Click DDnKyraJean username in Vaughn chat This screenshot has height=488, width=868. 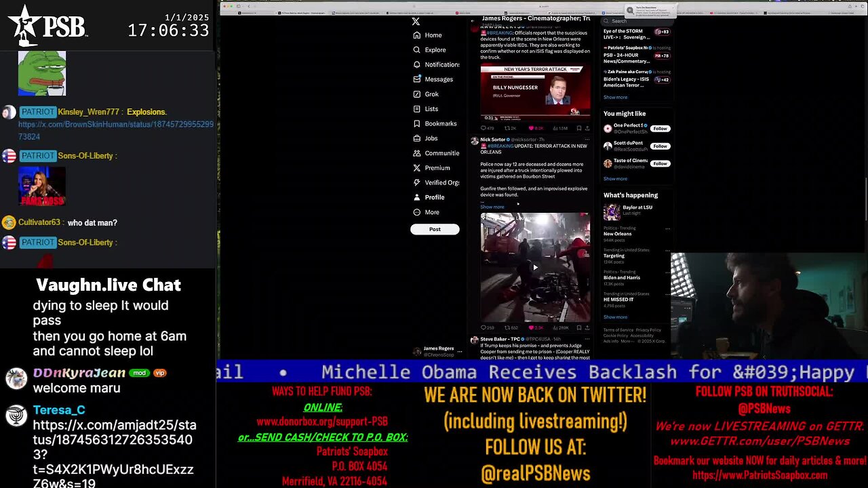79,373
